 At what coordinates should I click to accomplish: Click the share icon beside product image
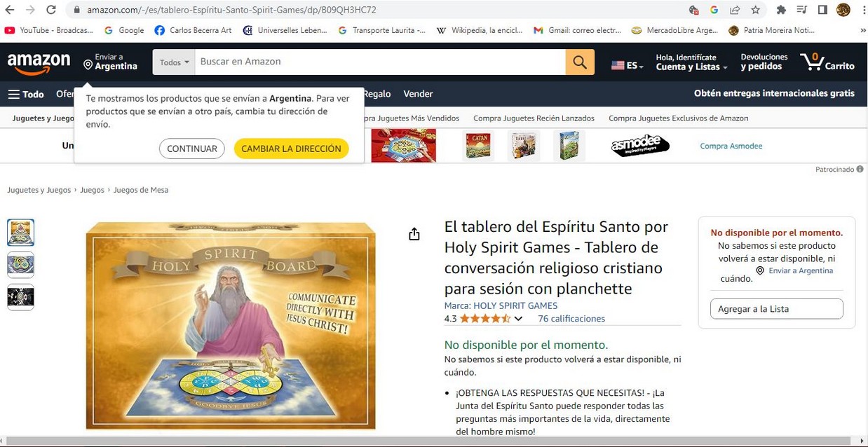click(x=414, y=234)
